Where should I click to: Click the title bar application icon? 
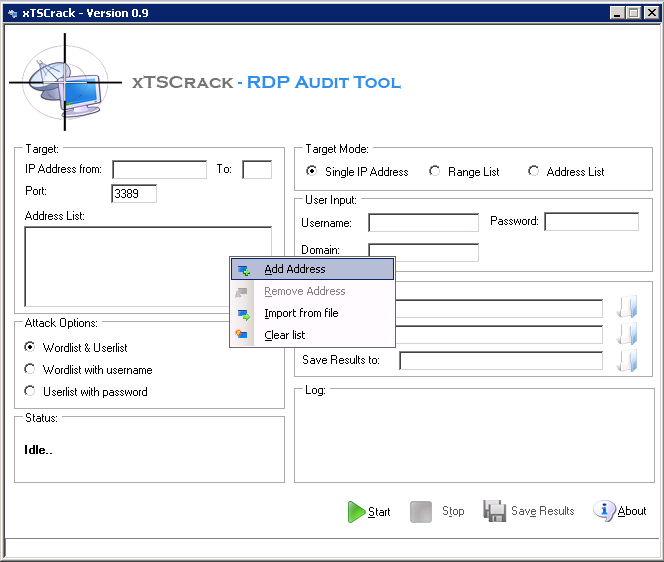[12, 13]
